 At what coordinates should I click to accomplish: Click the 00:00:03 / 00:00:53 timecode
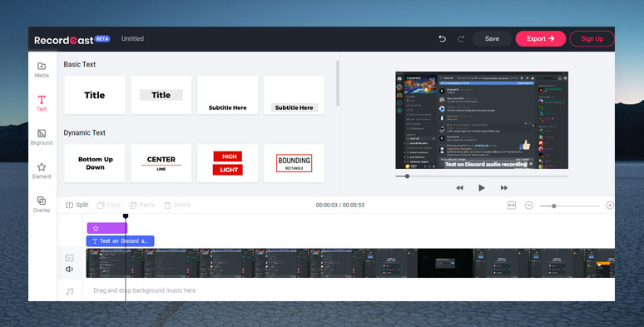coord(340,205)
